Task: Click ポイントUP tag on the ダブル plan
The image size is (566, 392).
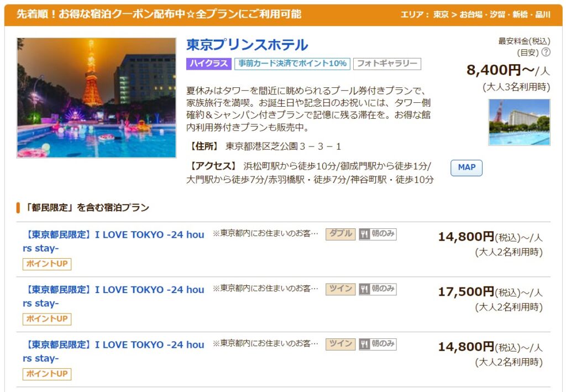Action: tap(47, 264)
